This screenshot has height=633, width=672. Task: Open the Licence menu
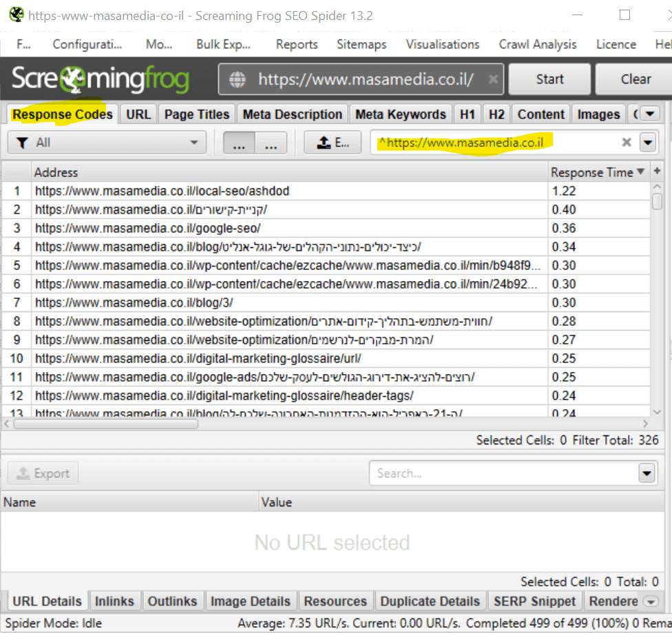coord(616,44)
